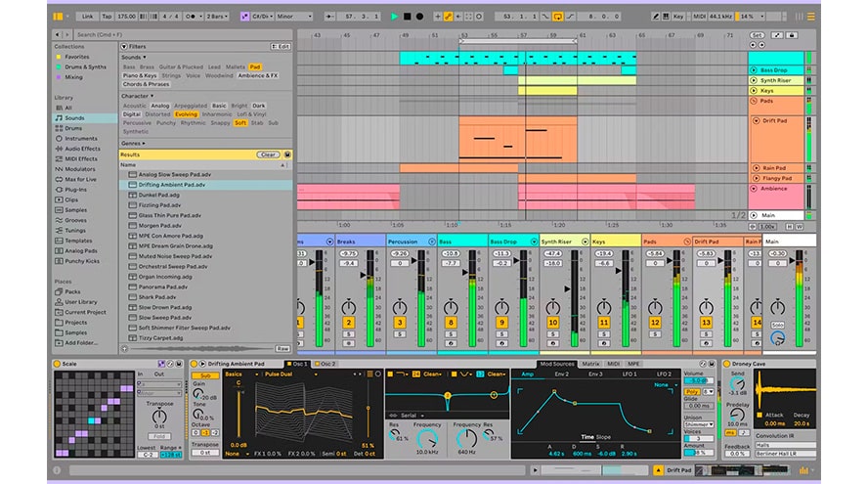Viewport: 868px width, 484px height.
Task: Expand the Sounds filter group arrow
Action: click(x=145, y=57)
